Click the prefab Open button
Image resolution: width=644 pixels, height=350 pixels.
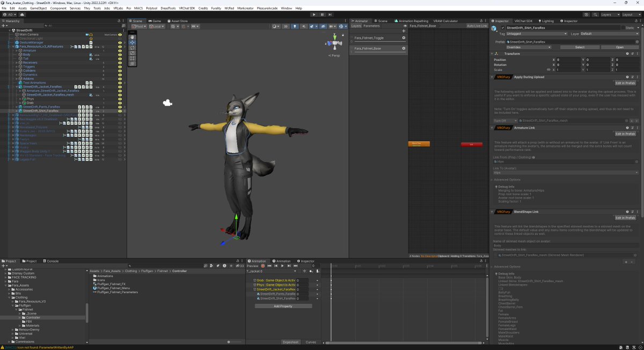[619, 47]
